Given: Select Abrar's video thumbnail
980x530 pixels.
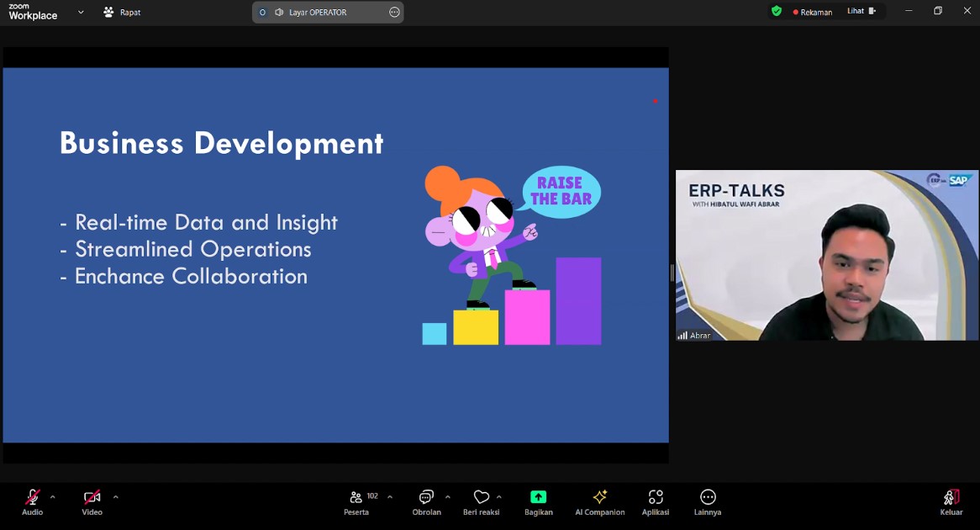Looking at the screenshot, I should 827,256.
